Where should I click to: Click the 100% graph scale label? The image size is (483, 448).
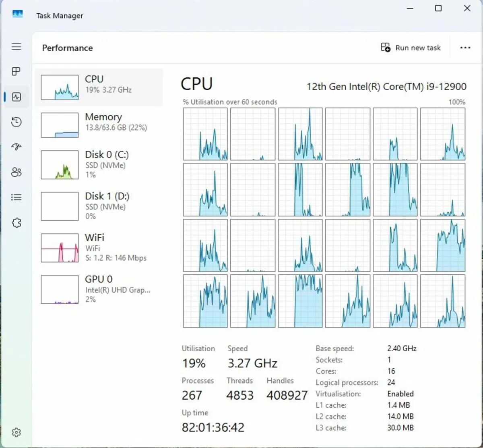coord(457,102)
